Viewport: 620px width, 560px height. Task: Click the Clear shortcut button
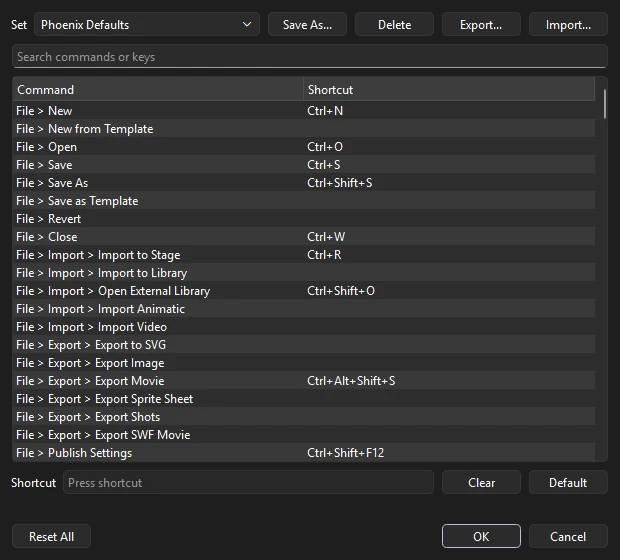(481, 482)
